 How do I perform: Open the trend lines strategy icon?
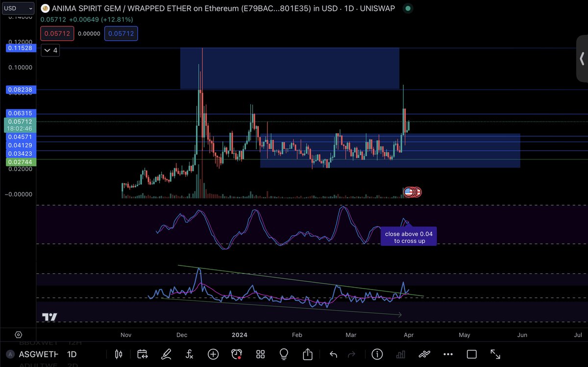click(x=424, y=354)
